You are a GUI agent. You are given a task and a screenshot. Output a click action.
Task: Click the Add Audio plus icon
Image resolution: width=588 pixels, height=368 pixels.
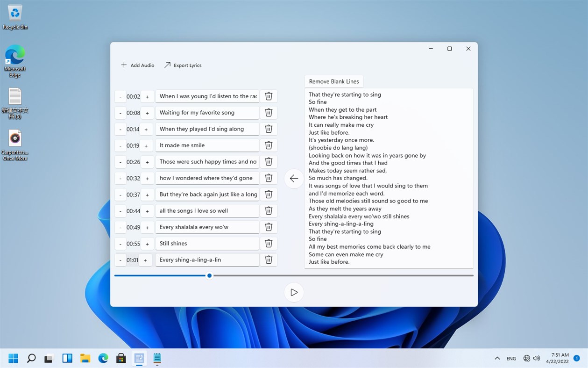(124, 65)
